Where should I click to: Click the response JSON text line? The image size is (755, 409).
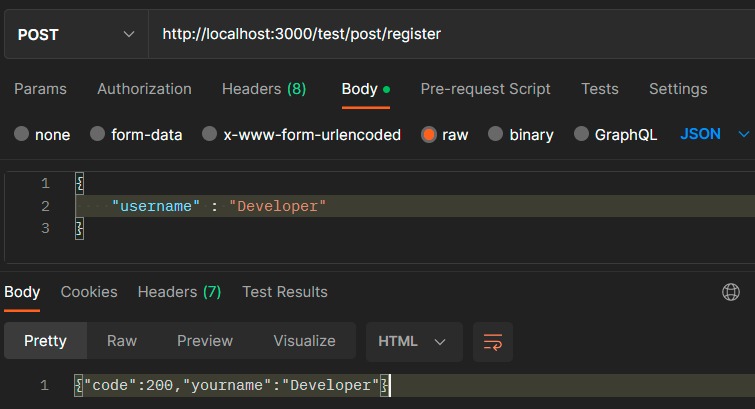232,385
